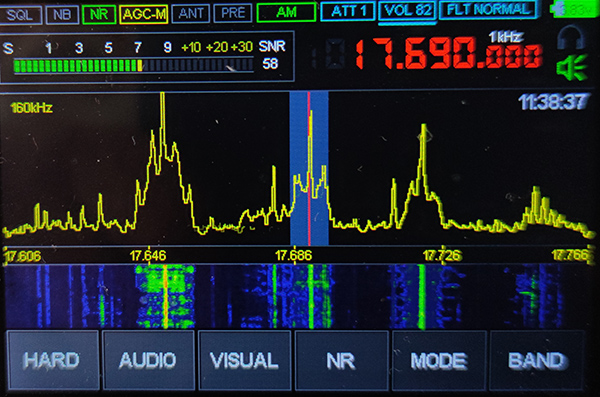Open the VISUAL settings menu
600x397 pixels.
coord(245,360)
